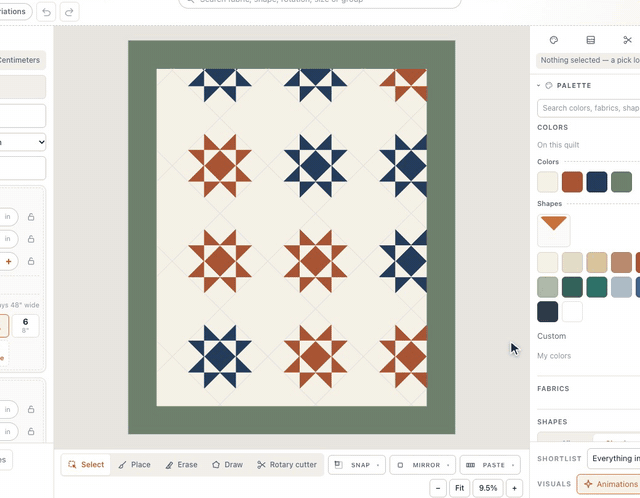Switch to the Centimeters unit tab

pyautogui.click(x=20, y=60)
